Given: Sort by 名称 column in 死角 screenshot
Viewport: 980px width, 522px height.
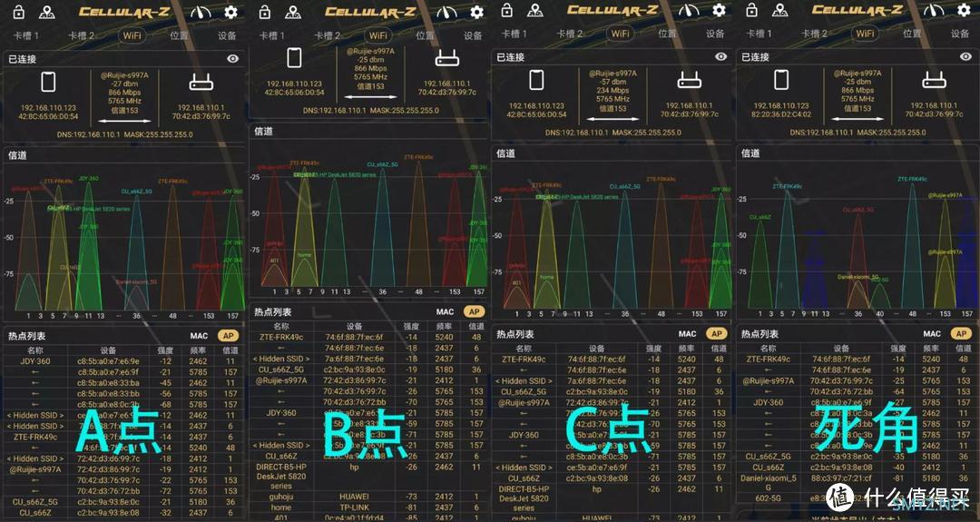Looking at the screenshot, I should [x=769, y=349].
